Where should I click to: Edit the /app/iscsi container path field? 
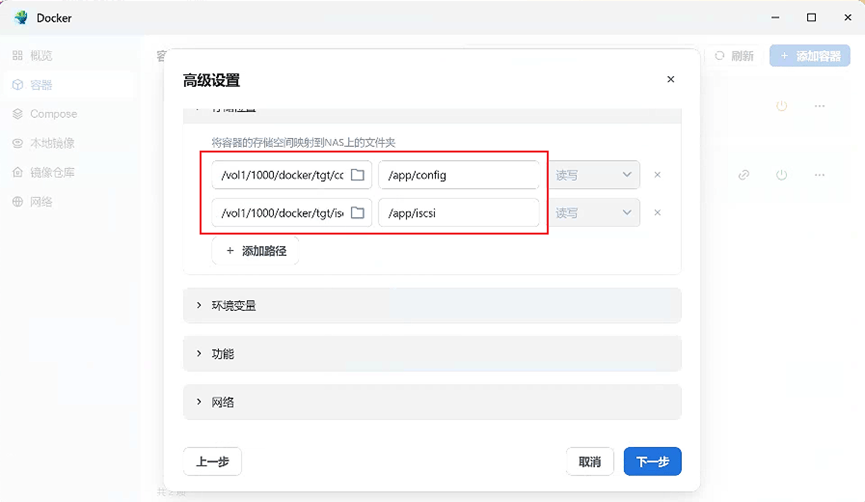458,212
